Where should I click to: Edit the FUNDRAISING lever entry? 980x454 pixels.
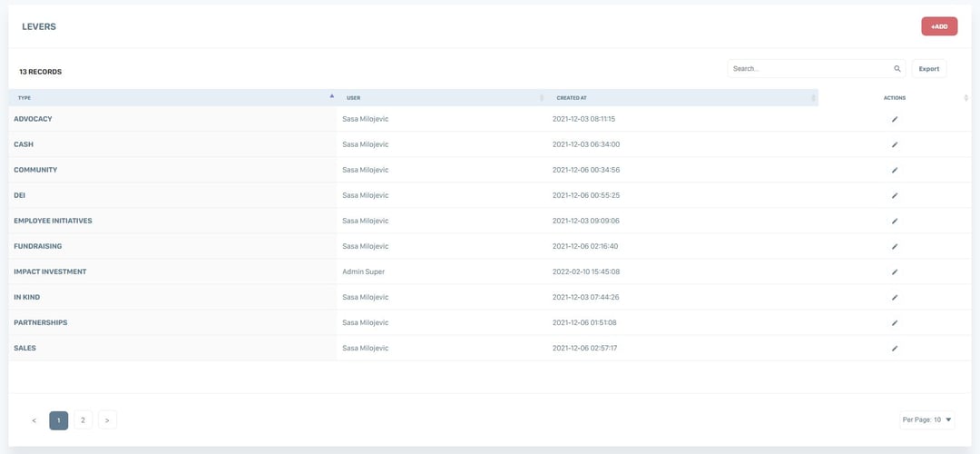click(x=894, y=246)
